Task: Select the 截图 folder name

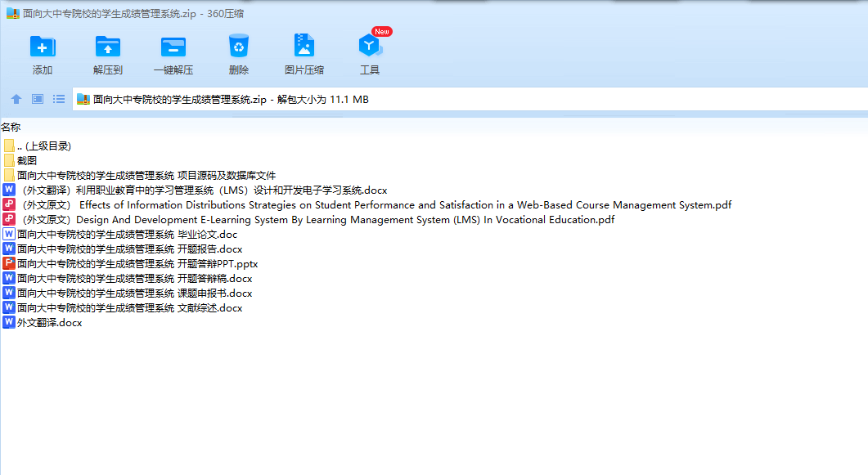Action: coord(26,161)
